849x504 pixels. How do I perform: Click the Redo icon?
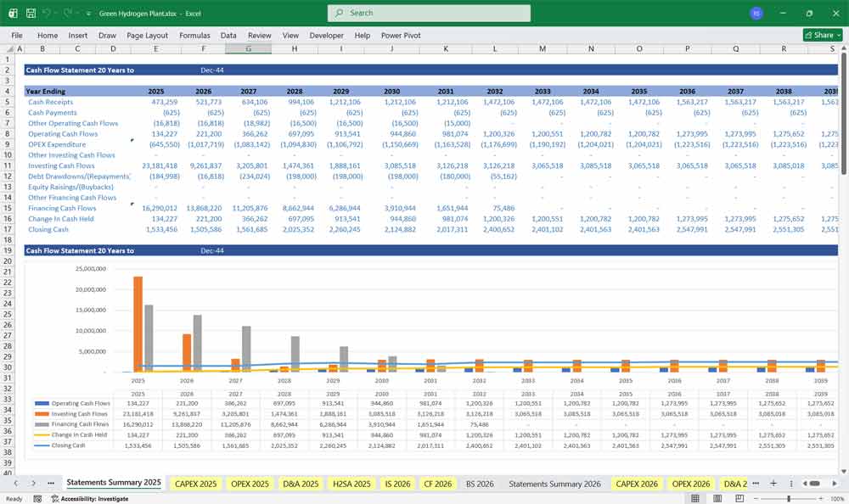pos(67,13)
